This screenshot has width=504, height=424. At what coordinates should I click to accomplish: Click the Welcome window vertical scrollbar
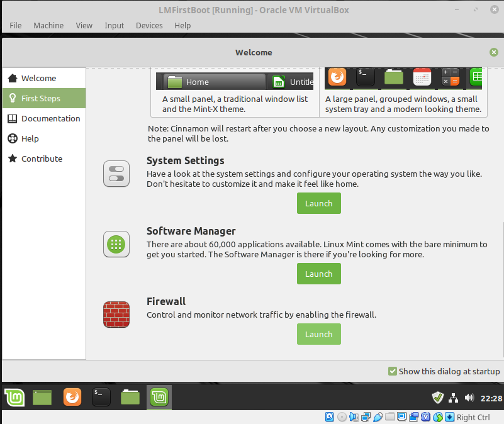pos(502,289)
